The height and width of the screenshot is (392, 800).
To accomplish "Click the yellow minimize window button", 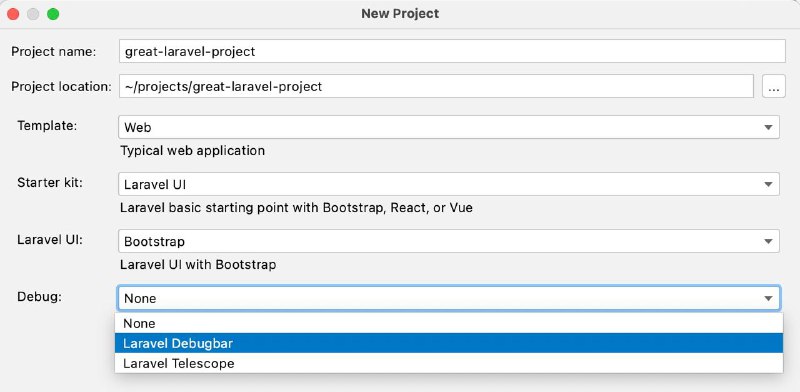I will click(33, 14).
